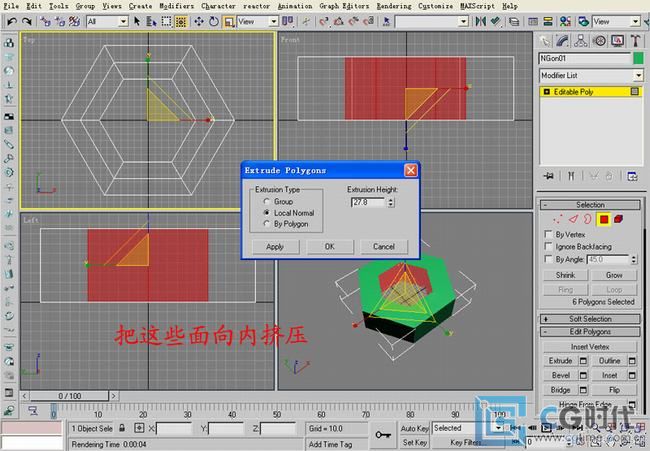This screenshot has width=650, height=451.
Task: Click the Pin Stack icon
Action: tap(548, 176)
